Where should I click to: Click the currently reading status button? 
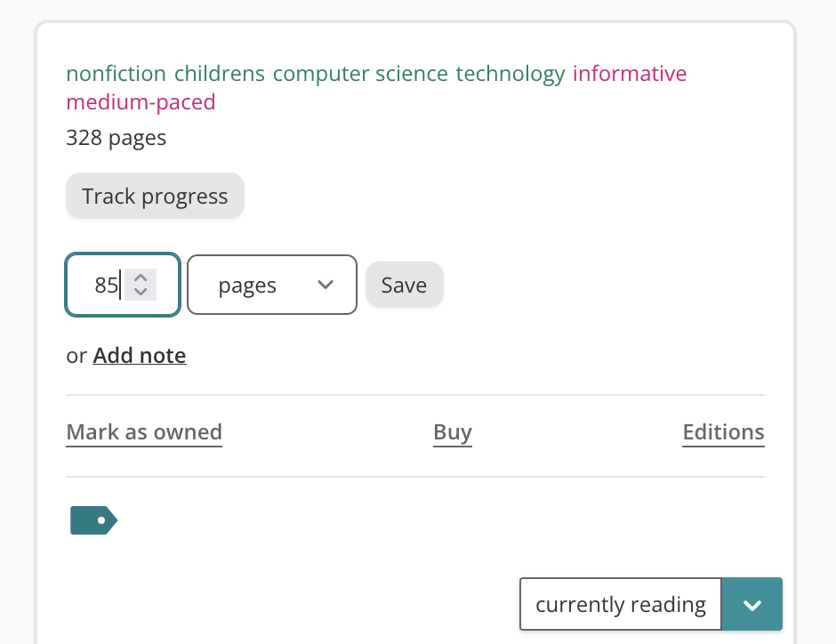tap(620, 605)
